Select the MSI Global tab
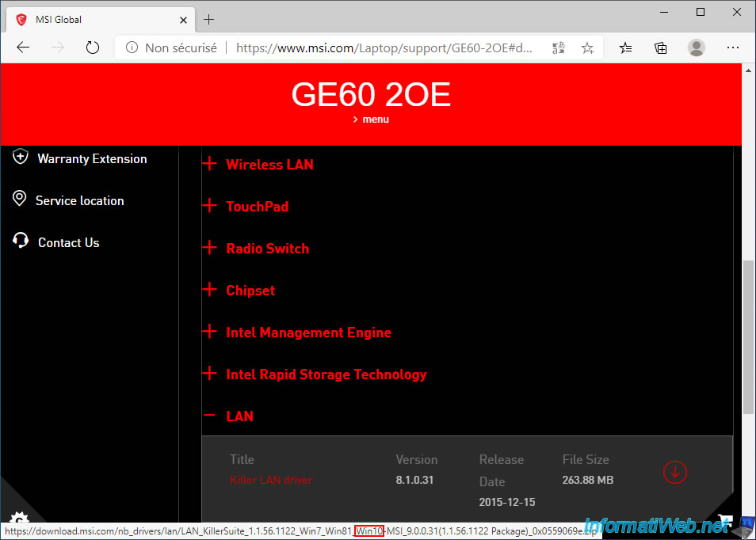 click(x=101, y=20)
